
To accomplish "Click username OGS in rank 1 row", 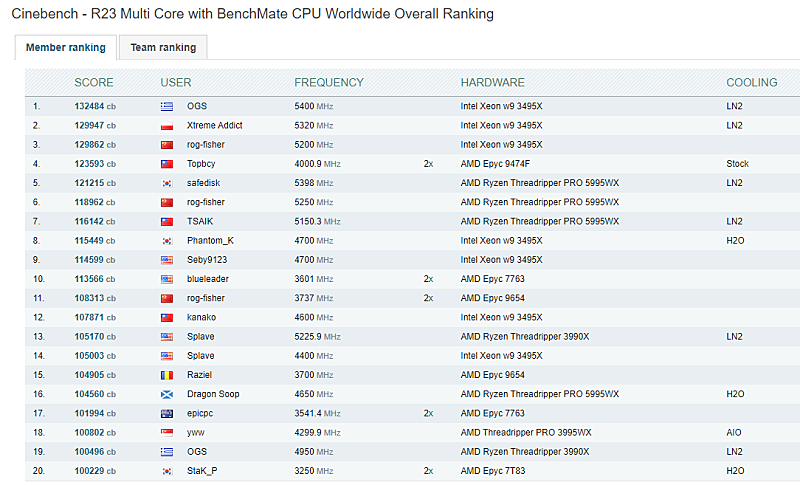I will (197, 106).
